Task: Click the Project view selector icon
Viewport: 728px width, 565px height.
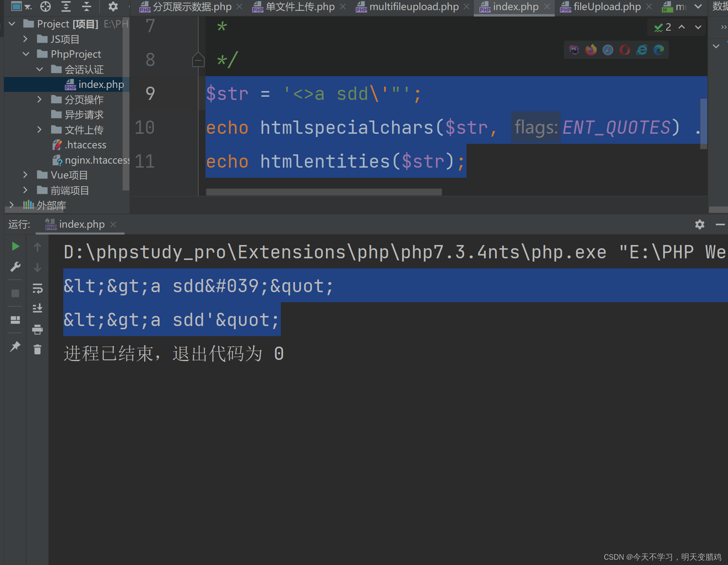Action: (21, 6)
